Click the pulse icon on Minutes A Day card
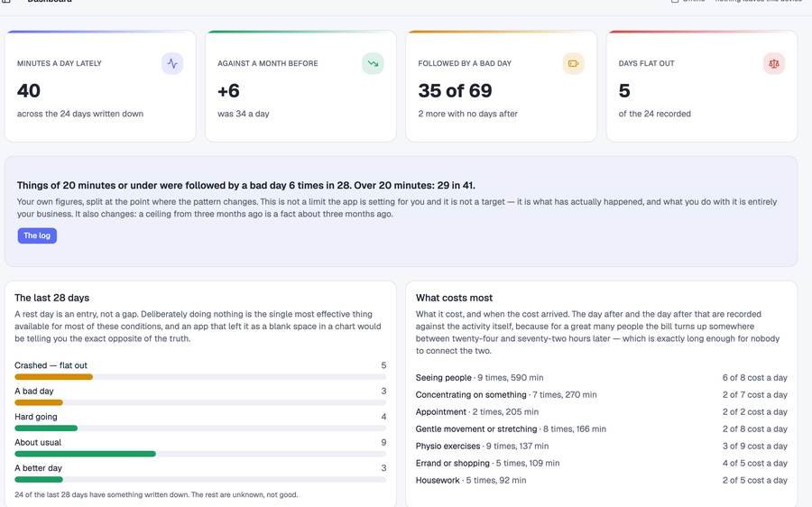This screenshot has height=507, width=812. pyautogui.click(x=172, y=64)
